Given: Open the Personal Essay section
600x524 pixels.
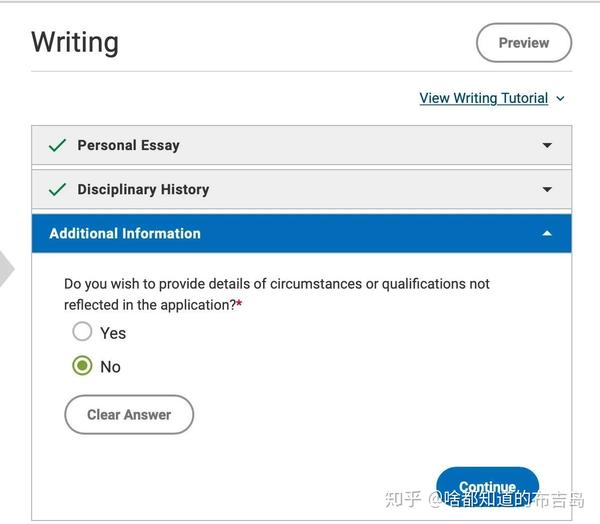Looking at the screenshot, I should point(128,145).
